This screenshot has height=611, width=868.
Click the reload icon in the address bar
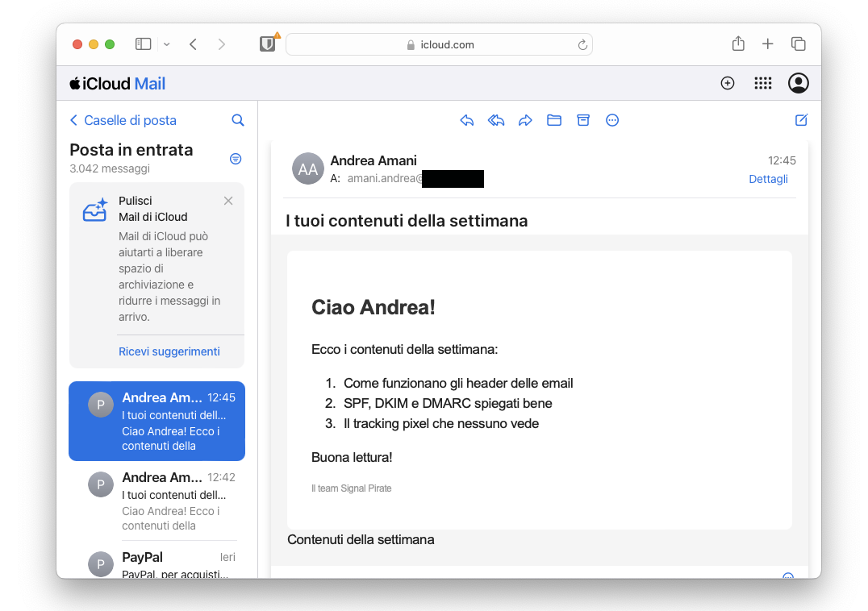(x=582, y=44)
